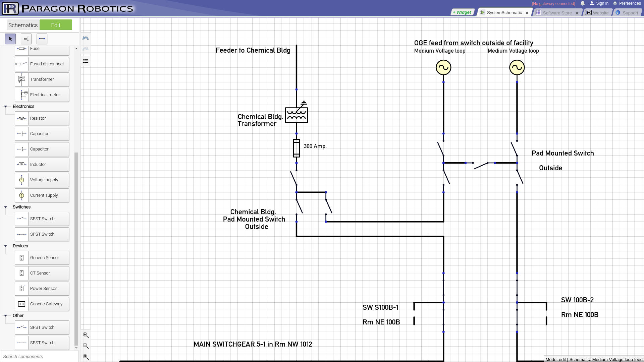Fit schematic to width with zoom icon
The width and height of the screenshot is (644, 362).
click(86, 357)
